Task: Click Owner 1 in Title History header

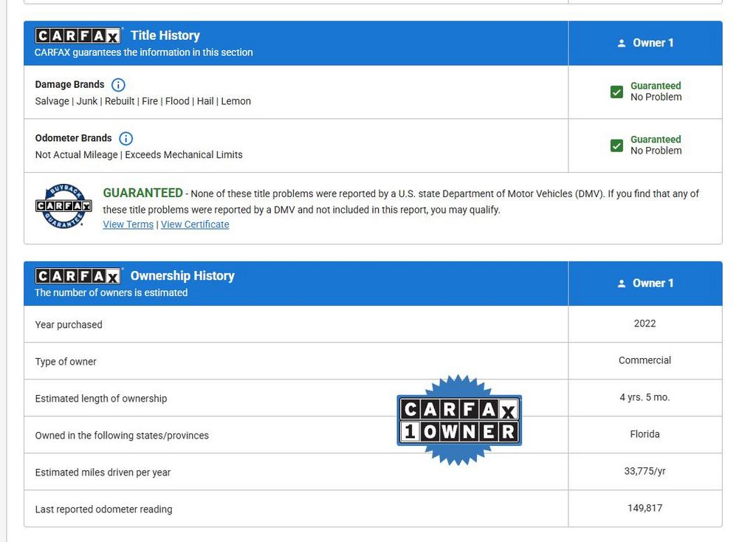Action: coord(653,43)
